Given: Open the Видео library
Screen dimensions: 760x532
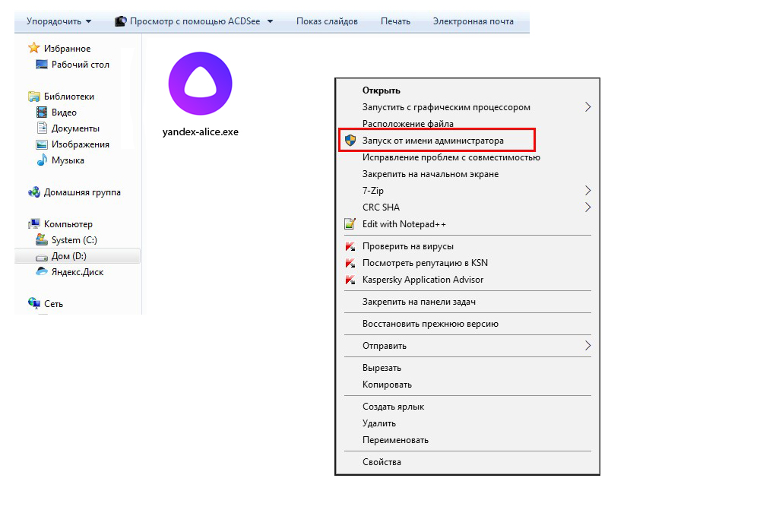Looking at the screenshot, I should click(64, 112).
